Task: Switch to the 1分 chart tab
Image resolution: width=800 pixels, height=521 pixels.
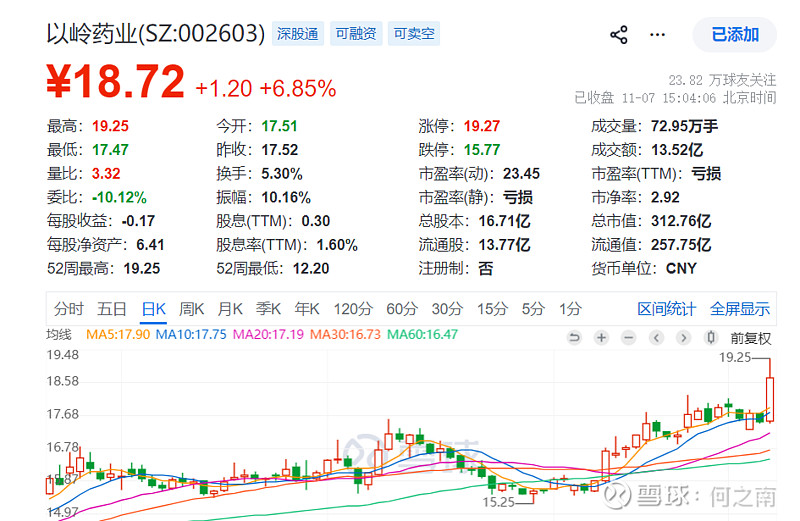Action: pos(570,309)
